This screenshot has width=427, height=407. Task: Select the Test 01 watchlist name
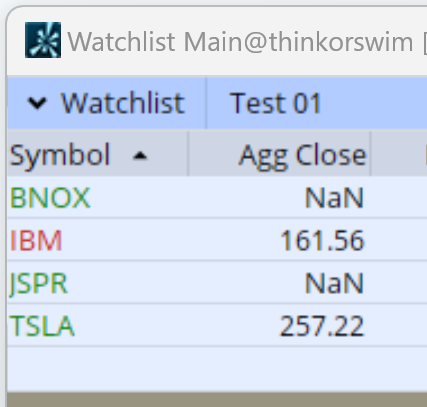[275, 103]
